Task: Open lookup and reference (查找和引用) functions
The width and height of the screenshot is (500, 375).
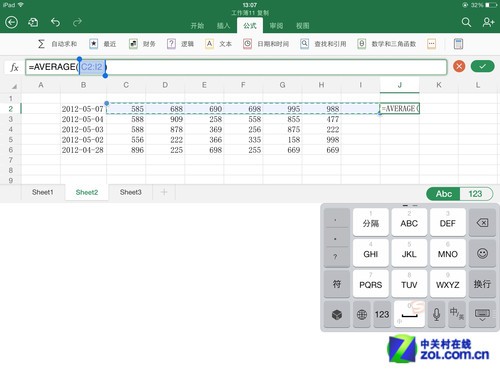Action: (x=323, y=44)
